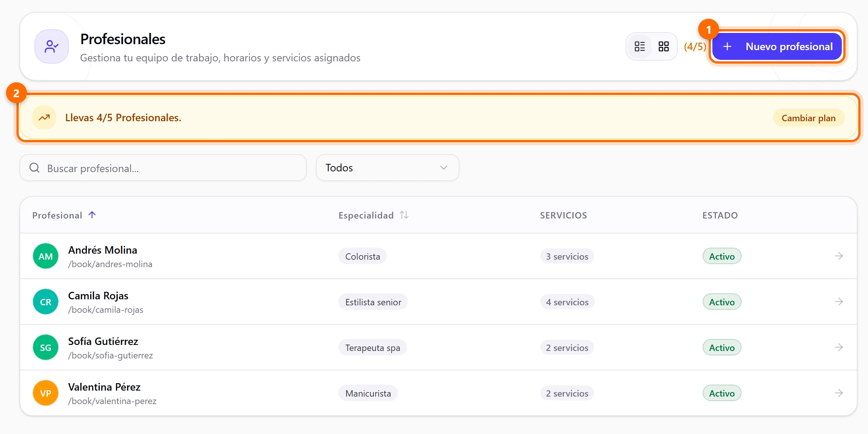Click the 4 servicios badge

pyautogui.click(x=567, y=302)
